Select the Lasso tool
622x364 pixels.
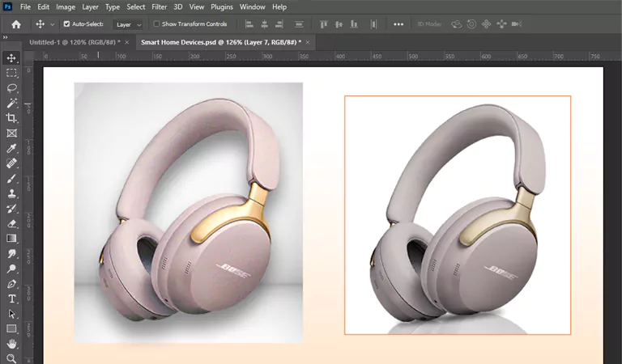pos(11,88)
